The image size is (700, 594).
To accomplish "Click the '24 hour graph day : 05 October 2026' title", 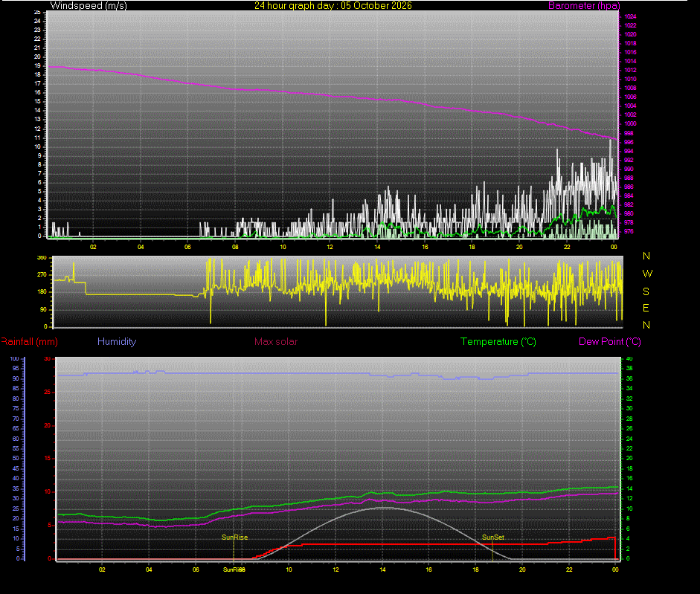I will tap(333, 6).
